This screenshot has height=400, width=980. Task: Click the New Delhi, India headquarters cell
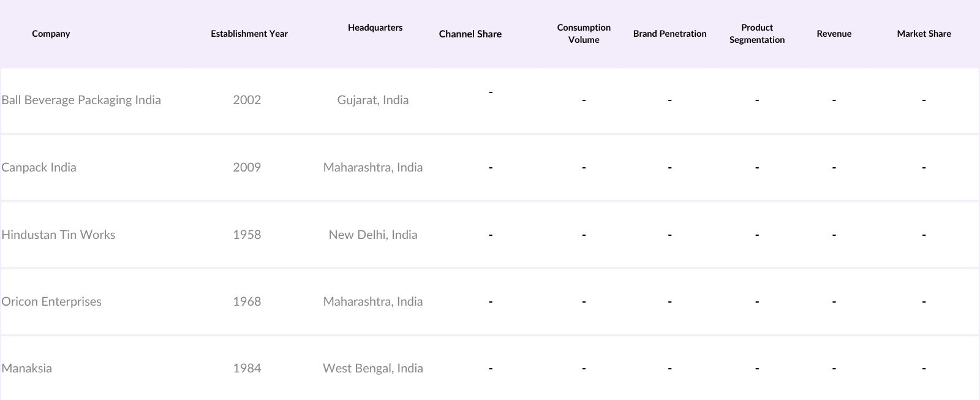pos(372,235)
